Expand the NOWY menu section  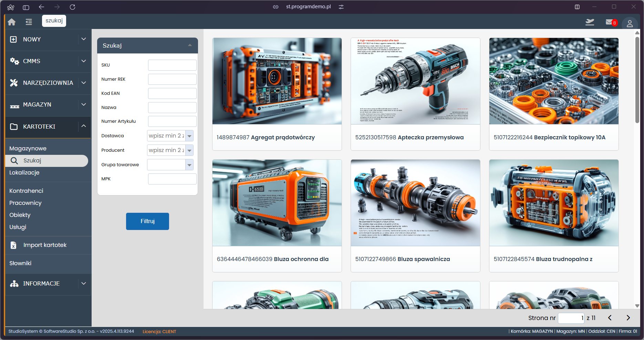[83, 39]
